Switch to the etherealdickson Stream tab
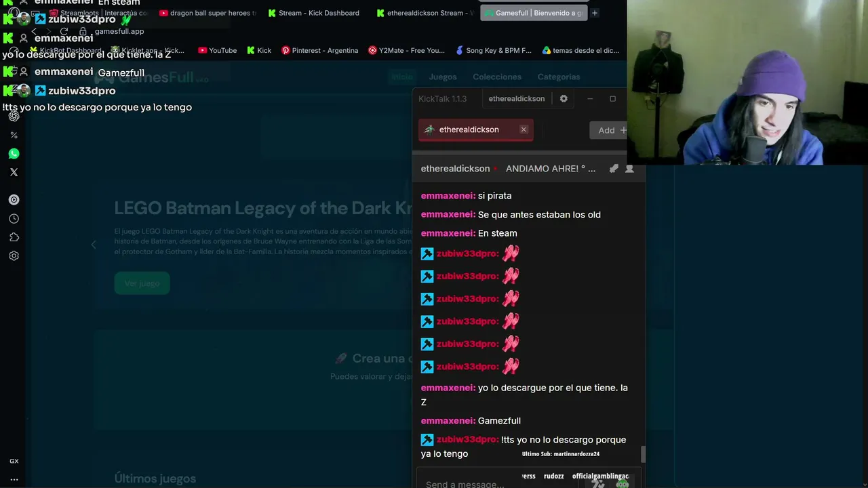 click(x=425, y=13)
